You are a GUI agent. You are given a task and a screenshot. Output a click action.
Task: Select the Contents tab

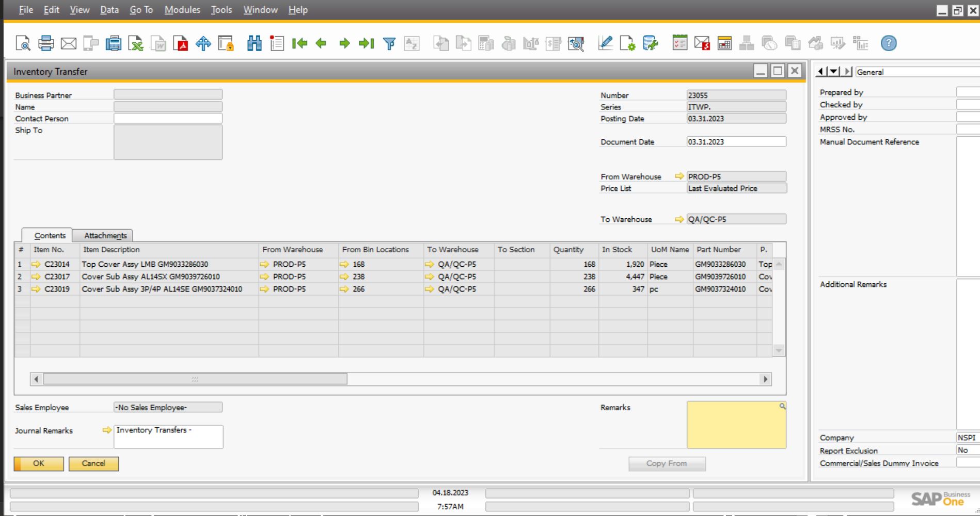(50, 235)
